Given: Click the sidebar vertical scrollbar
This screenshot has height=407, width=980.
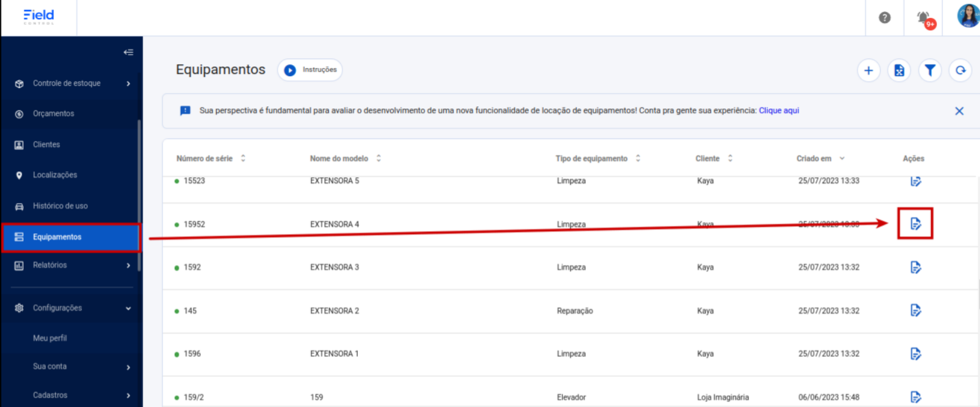Looking at the screenshot, I should [x=139, y=195].
